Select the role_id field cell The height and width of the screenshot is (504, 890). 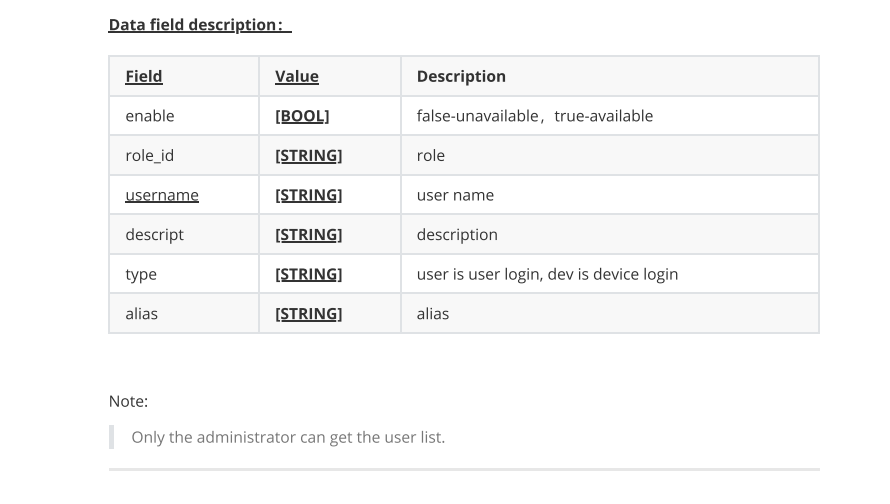[184, 156]
